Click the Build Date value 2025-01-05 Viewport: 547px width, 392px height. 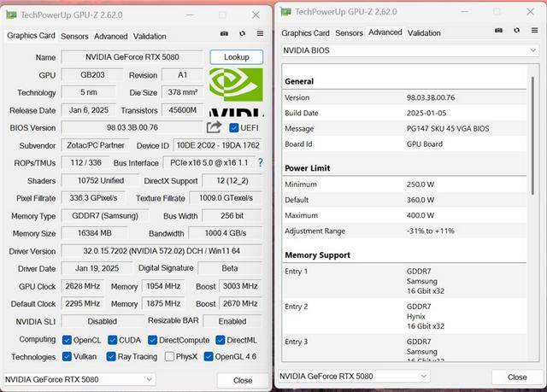click(426, 114)
